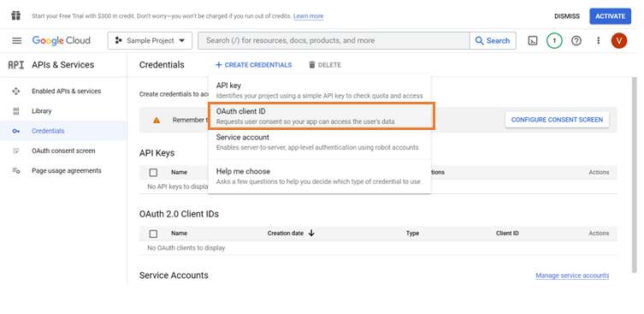Open the Create Credentials dropdown
The image size is (644, 314).
coord(254,65)
